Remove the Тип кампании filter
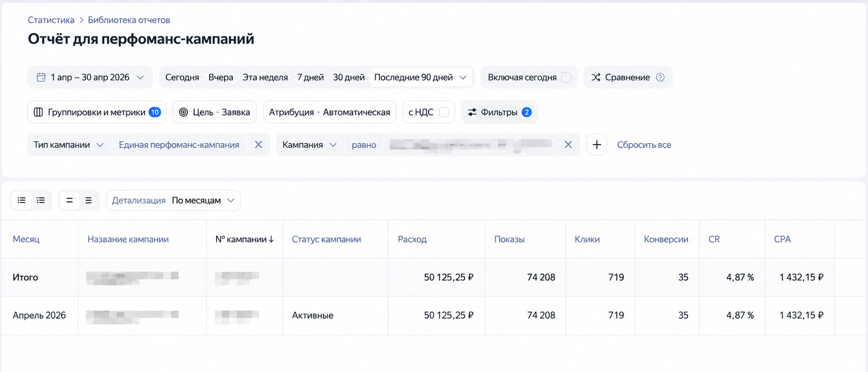 (x=259, y=145)
